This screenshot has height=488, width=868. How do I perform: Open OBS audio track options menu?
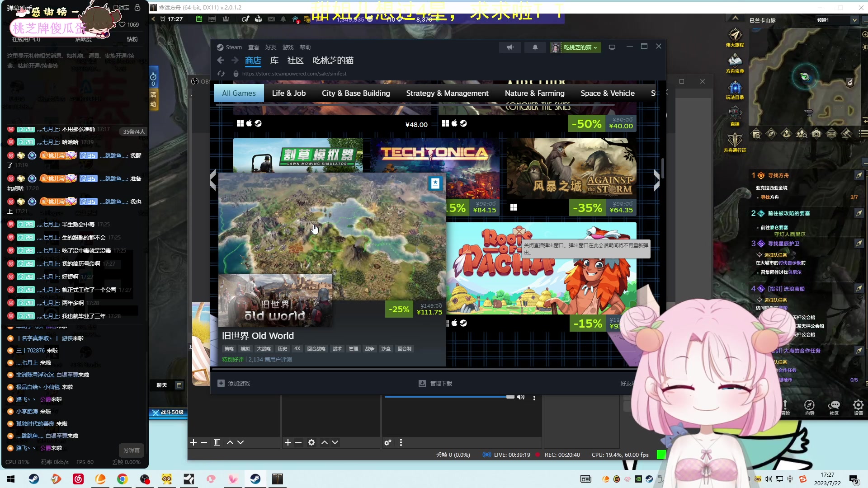(534, 398)
